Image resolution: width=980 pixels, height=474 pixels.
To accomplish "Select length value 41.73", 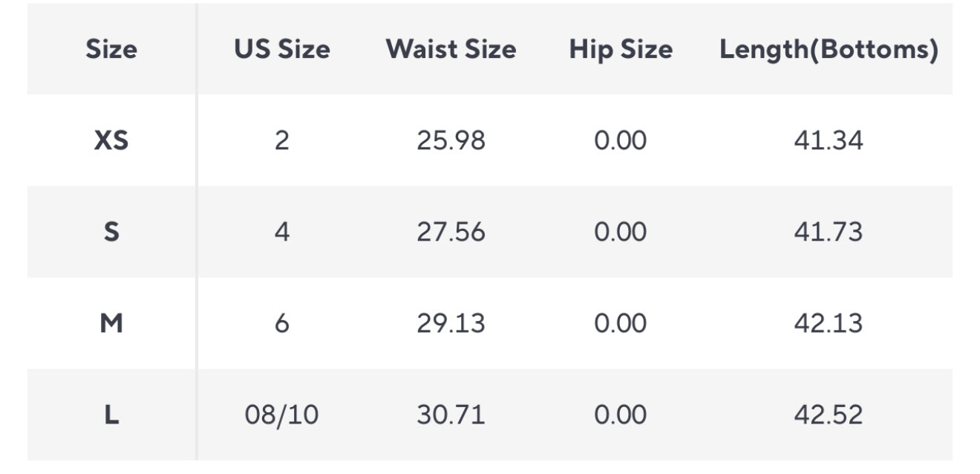I will point(829,232).
